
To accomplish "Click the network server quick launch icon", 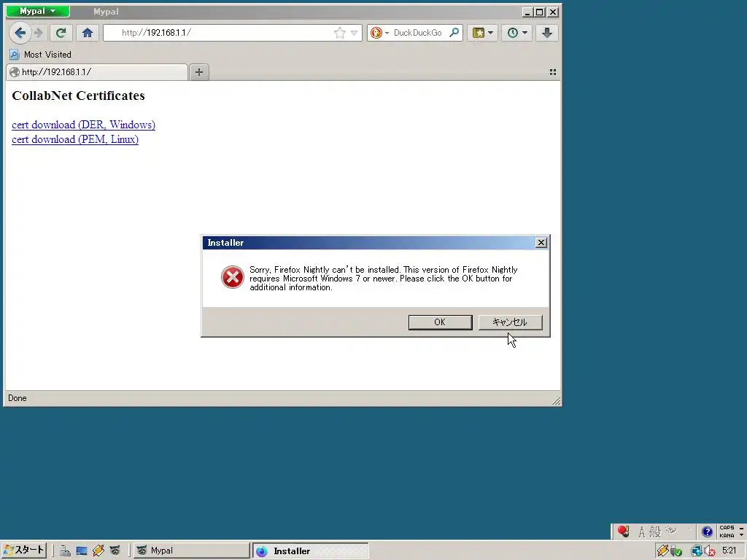I will click(x=65, y=551).
